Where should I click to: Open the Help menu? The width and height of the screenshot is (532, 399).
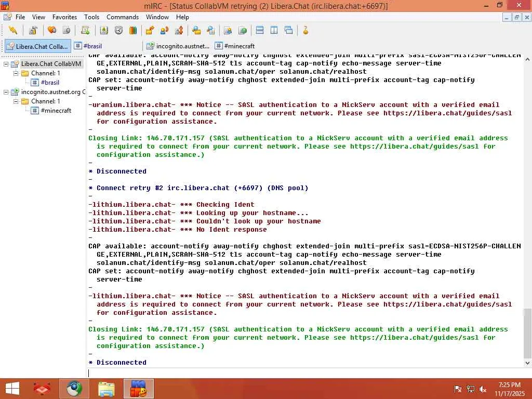point(182,17)
